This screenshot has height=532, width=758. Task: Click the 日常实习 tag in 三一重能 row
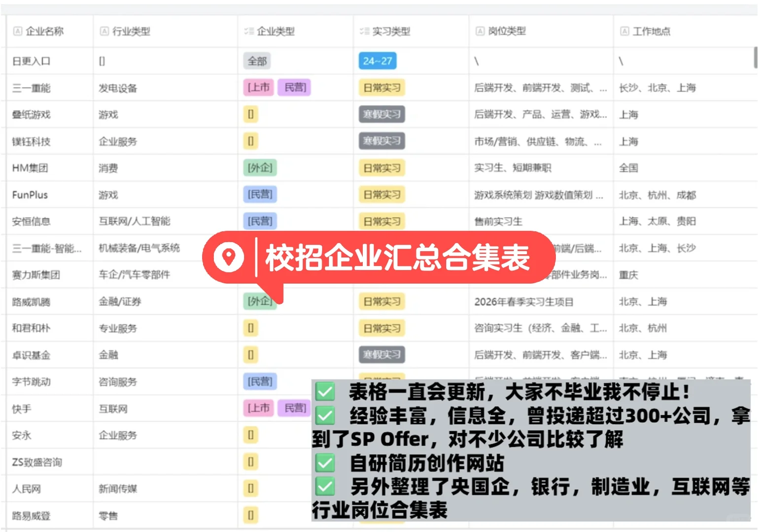(381, 88)
